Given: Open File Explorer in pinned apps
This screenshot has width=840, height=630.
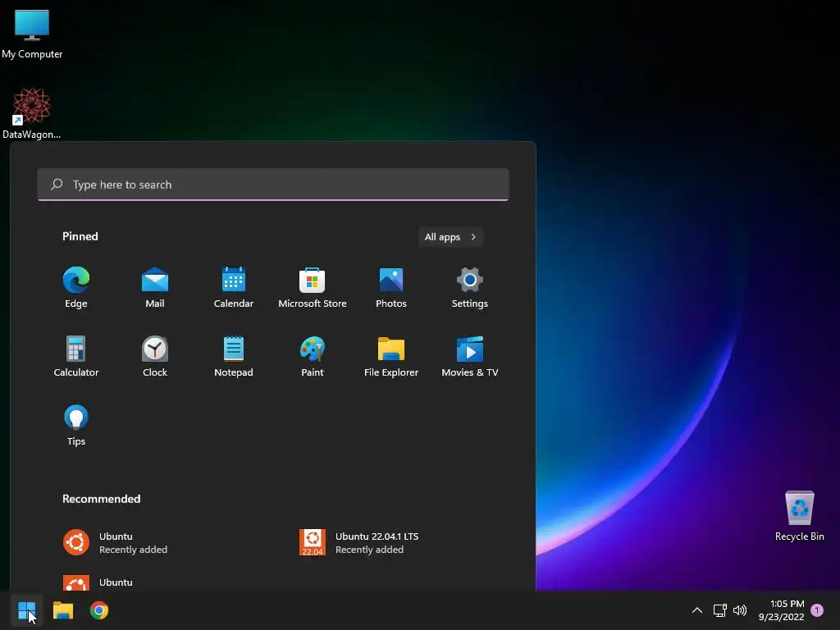Looking at the screenshot, I should coord(391,357).
